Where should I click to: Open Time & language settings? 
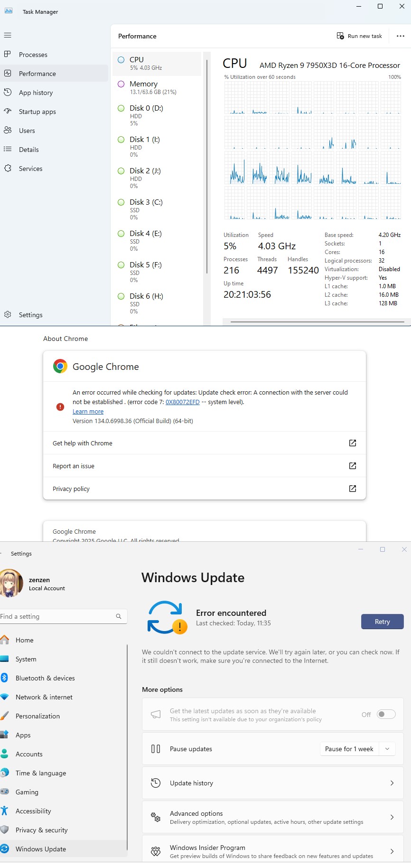(x=64, y=773)
